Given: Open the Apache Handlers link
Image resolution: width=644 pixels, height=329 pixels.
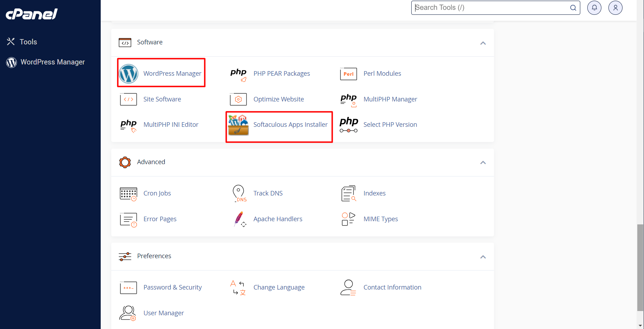Looking at the screenshot, I should pos(278,219).
